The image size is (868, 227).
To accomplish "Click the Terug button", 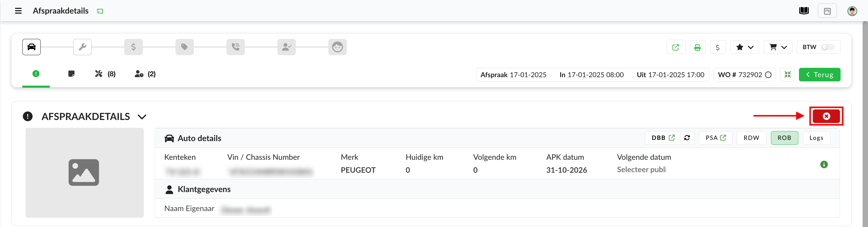I will tap(819, 75).
